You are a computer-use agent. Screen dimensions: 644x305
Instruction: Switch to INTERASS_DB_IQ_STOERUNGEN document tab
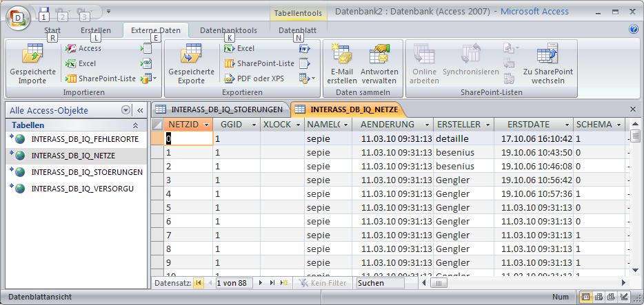[x=221, y=109]
